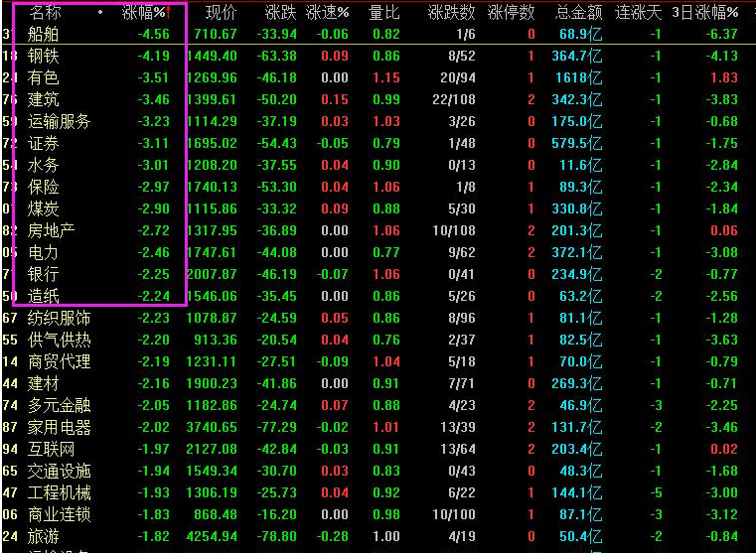Sort by 涨速% column header

pyautogui.click(x=328, y=13)
